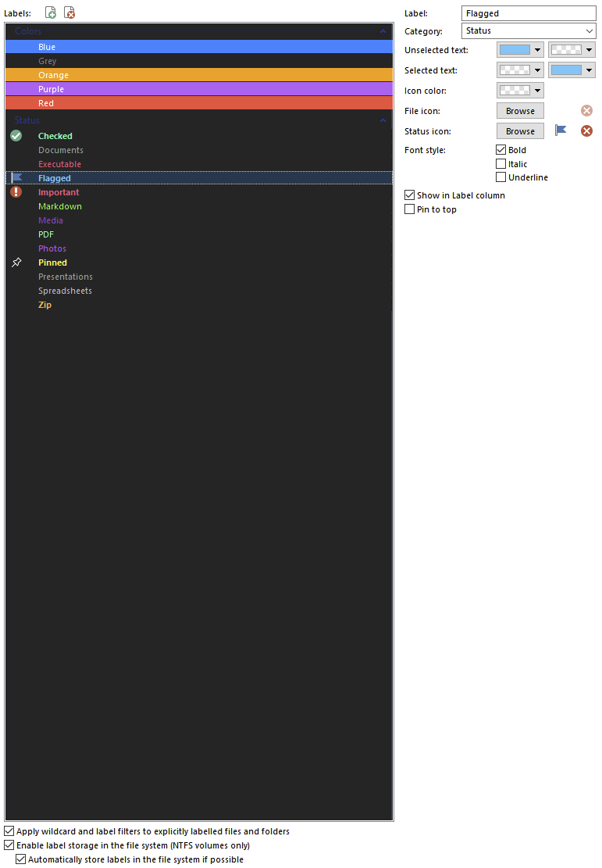Viewport: 602px width, 868px height.
Task: Click the light blue Selected text background swatch
Action: [x=566, y=70]
